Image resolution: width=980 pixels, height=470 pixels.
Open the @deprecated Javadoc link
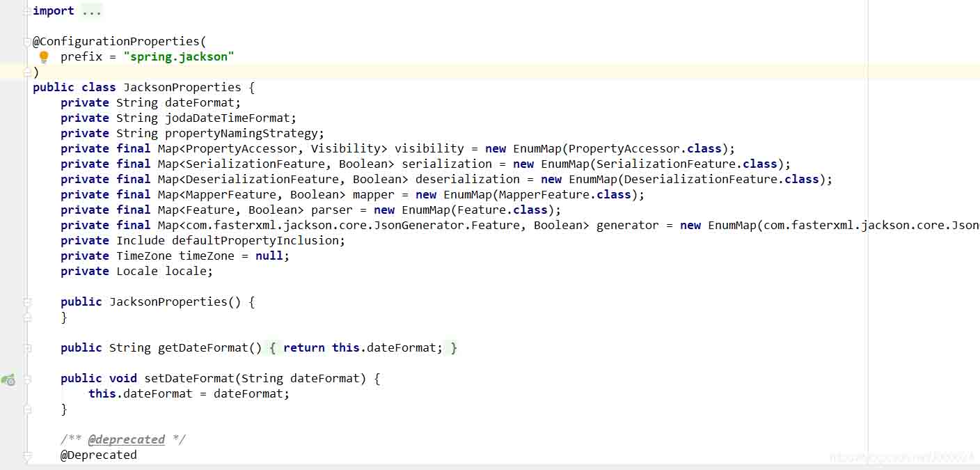[127, 439]
